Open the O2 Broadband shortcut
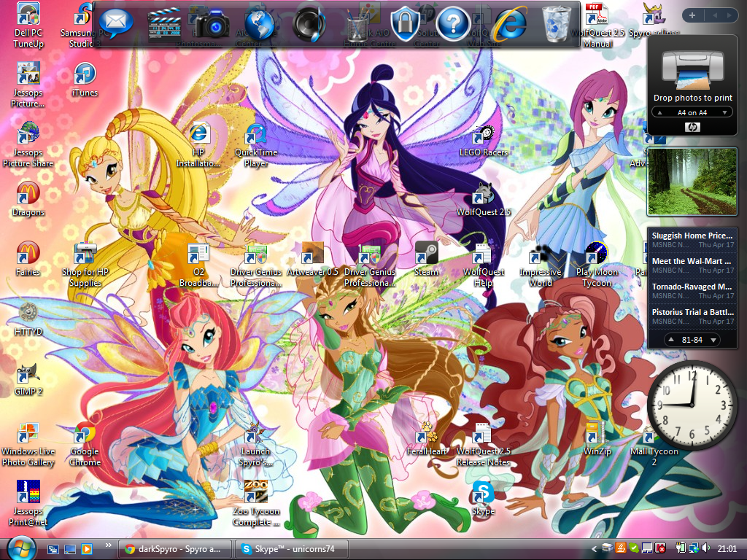The image size is (747, 560). (x=198, y=265)
